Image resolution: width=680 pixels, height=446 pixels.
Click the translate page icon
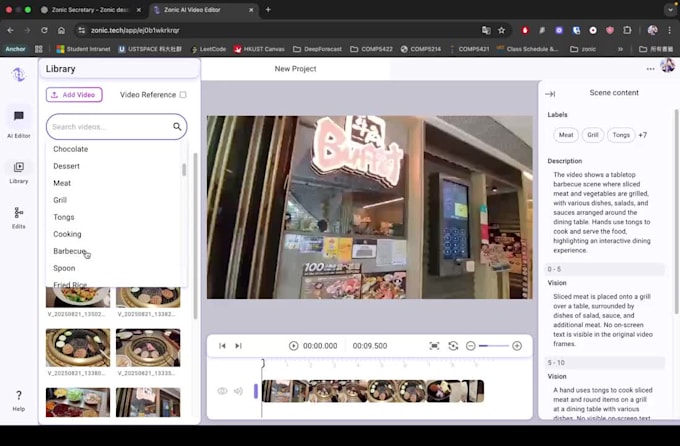point(486,30)
